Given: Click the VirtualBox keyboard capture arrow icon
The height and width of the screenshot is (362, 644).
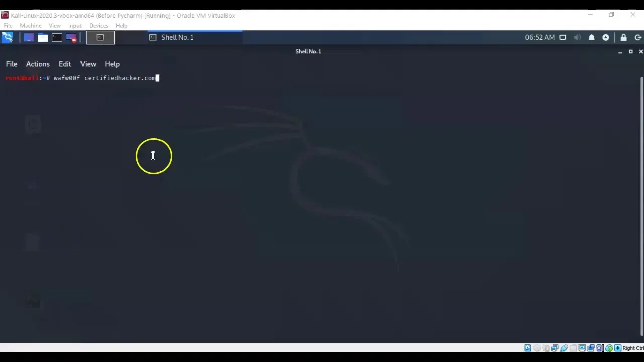Looking at the screenshot, I should pos(617,348).
